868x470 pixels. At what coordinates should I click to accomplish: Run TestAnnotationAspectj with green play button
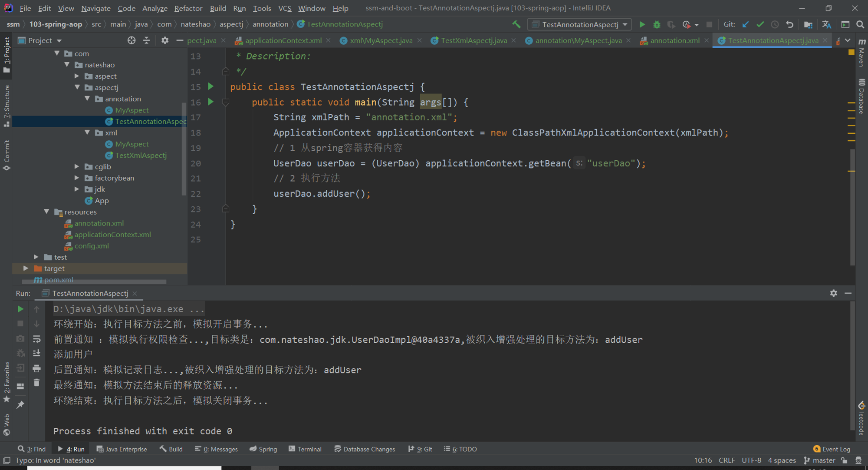(x=642, y=24)
